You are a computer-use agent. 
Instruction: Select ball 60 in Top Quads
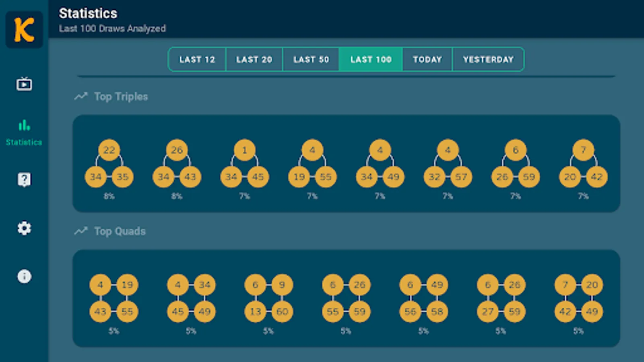282,311
